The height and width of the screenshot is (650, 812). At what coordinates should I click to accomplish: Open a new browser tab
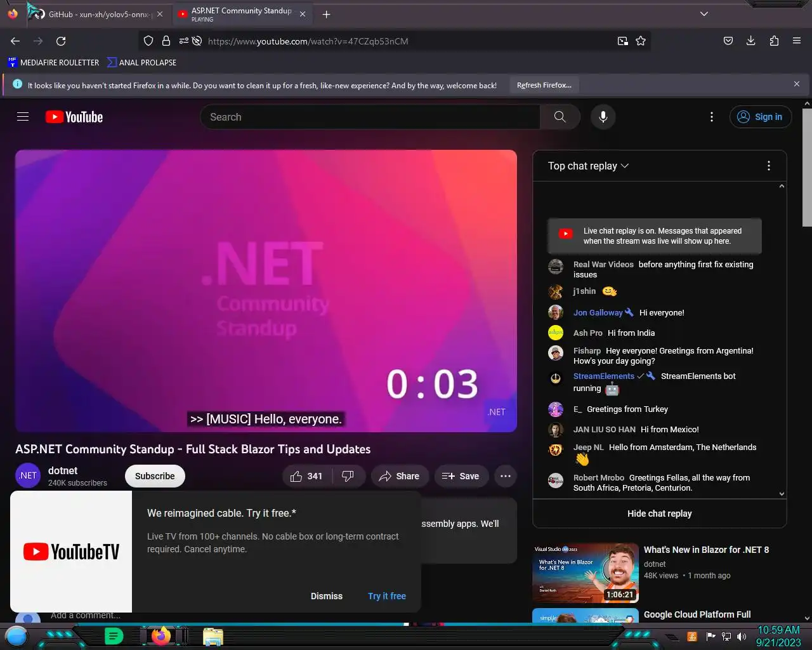click(326, 14)
